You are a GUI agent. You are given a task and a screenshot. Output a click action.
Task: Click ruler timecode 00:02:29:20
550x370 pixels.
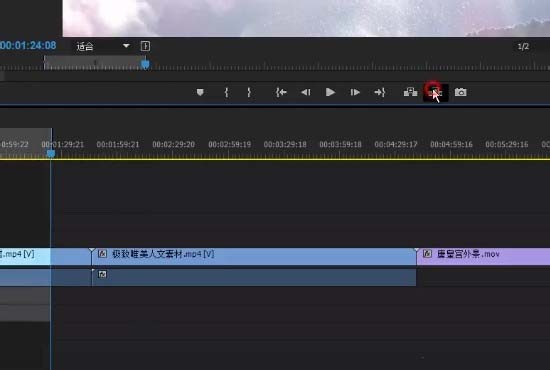click(x=174, y=144)
